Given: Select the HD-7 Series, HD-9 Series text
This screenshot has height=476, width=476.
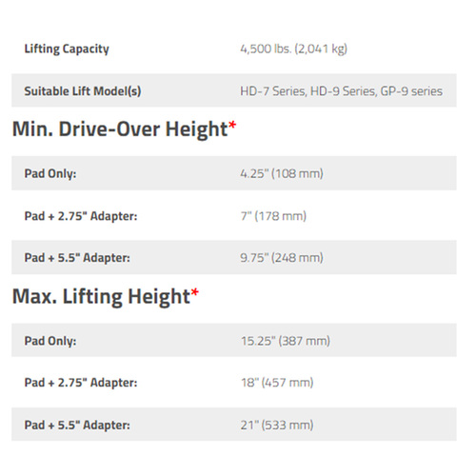Looking at the screenshot, I should pos(308,91).
